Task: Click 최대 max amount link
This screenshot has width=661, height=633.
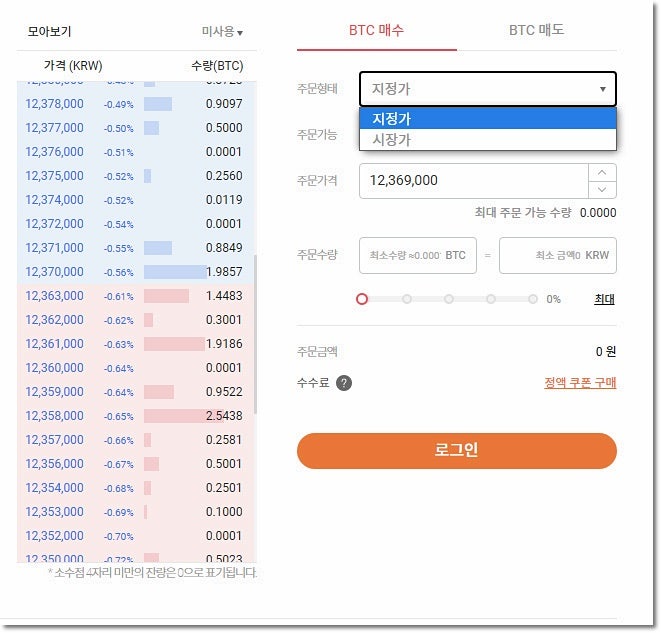Action: click(604, 299)
